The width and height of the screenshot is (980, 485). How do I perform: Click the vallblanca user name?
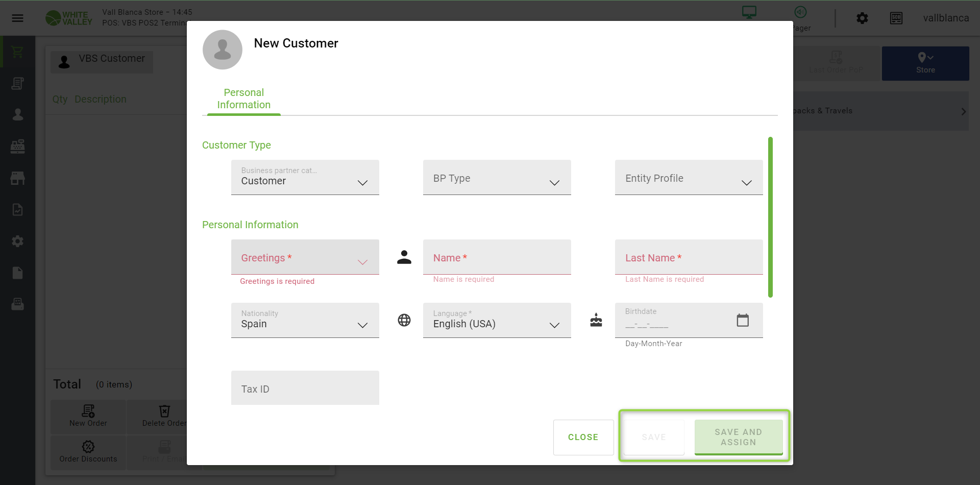click(946, 18)
